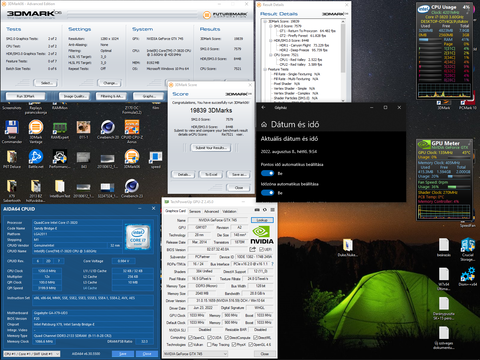Toggle GPU-Z Vulkan checkbox
The height and width of the screenshot is (360, 480).
click(190, 344)
